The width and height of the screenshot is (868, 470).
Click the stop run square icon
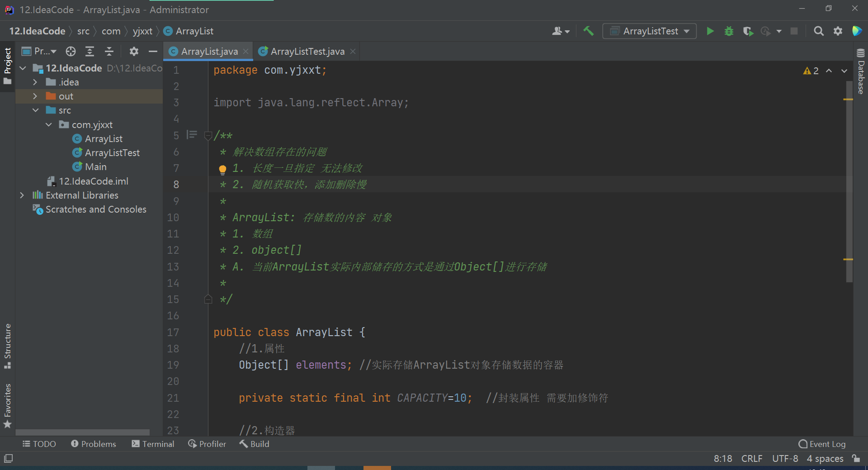click(794, 31)
